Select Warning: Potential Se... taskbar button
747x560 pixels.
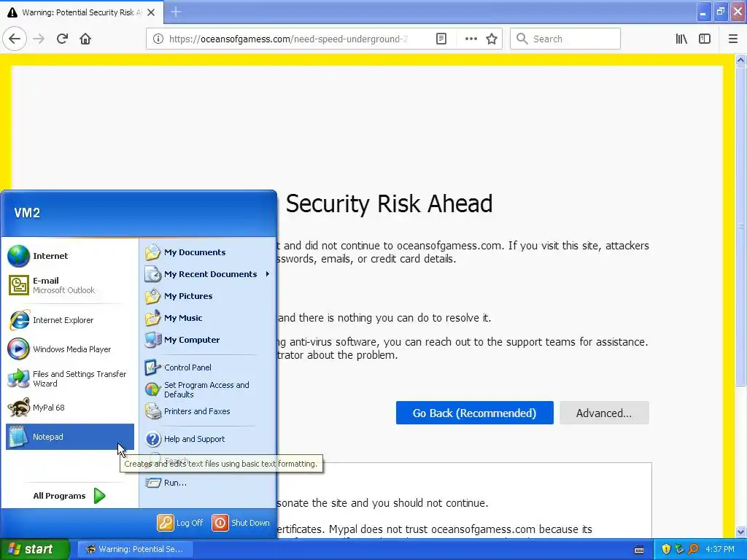[134, 549]
